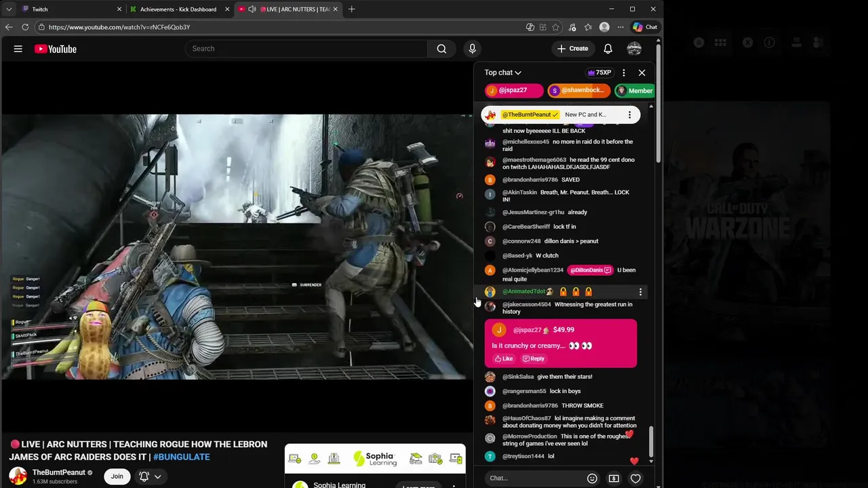Open the browser profile avatar

coord(604,27)
